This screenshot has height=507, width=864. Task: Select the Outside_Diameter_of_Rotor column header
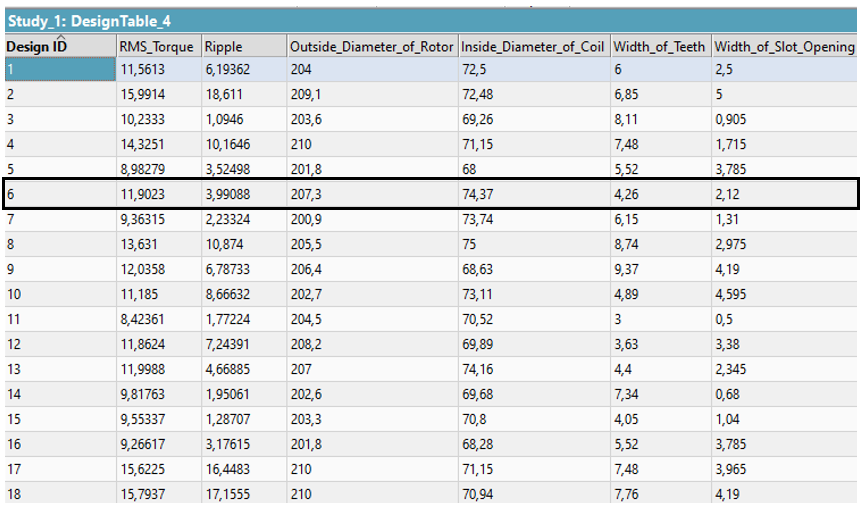point(371,47)
